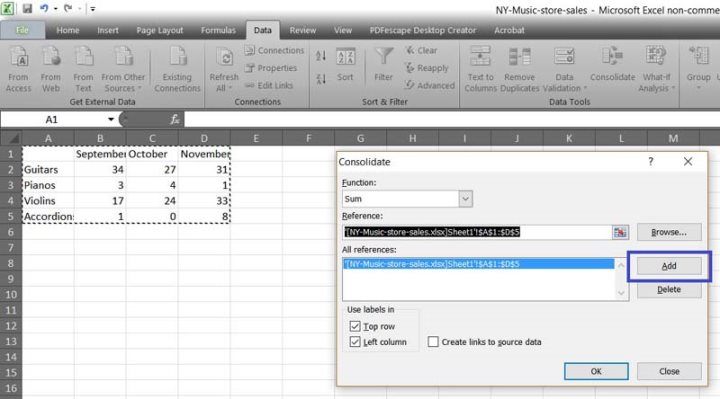Viewport: 720px width, 399px height.
Task: Uncheck Left column labels checkbox
Action: [354, 342]
